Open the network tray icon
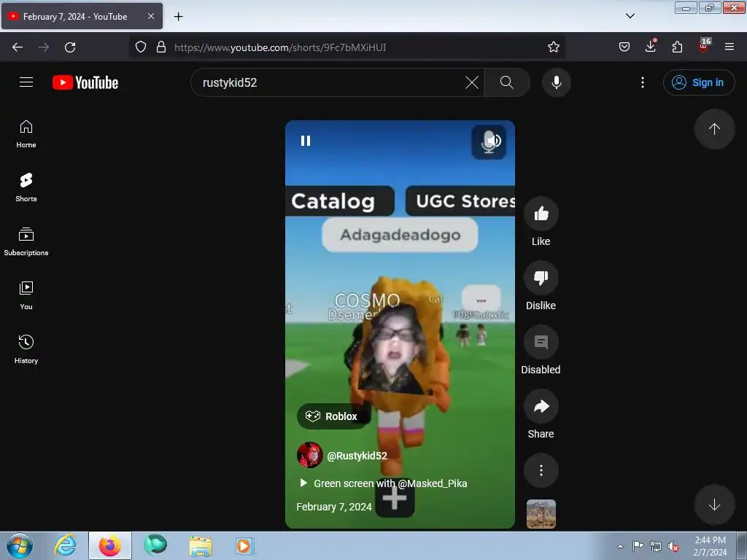This screenshot has height=560, width=747. 656,546
